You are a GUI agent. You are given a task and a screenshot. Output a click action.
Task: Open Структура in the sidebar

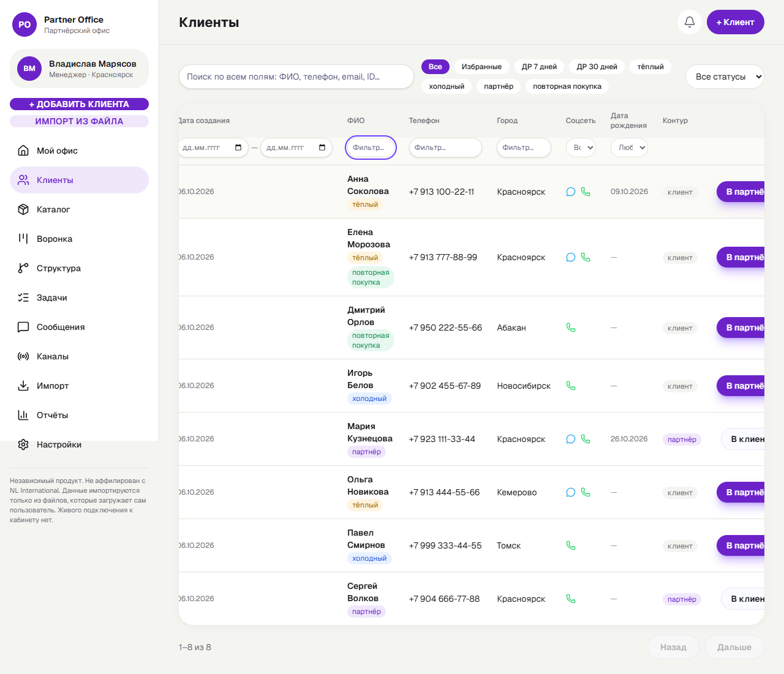[x=80, y=268]
